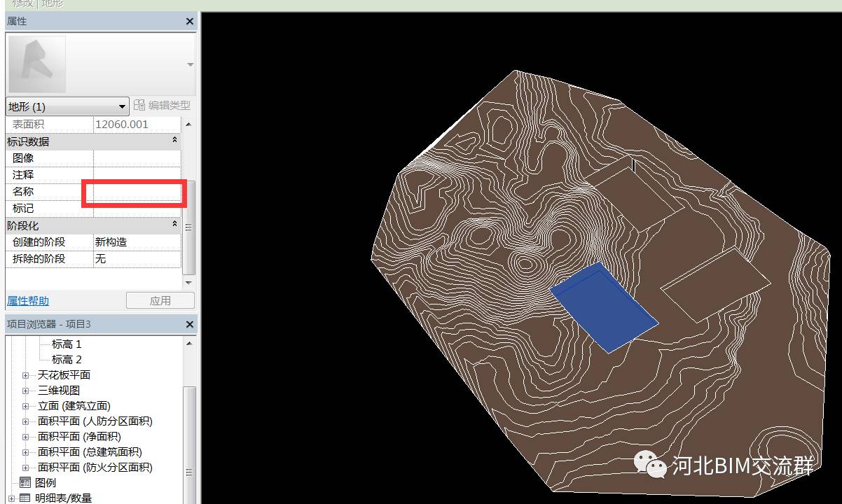Click the 图例 legend icon
Screen dimensions: 842x504
(25, 483)
